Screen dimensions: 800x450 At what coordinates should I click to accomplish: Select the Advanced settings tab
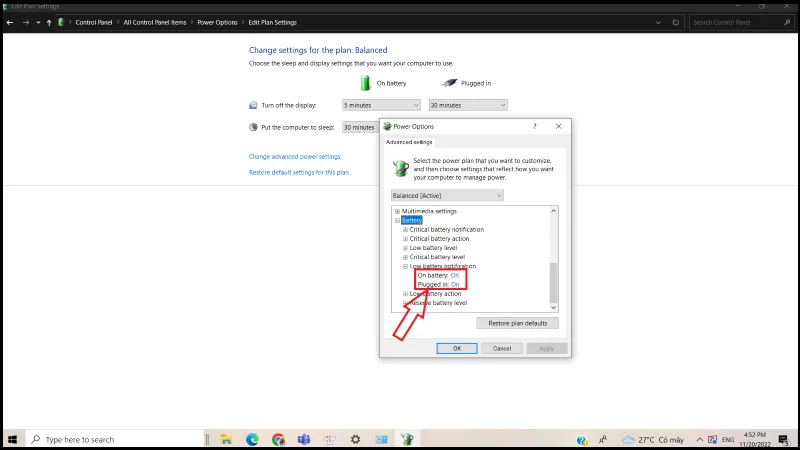pos(408,142)
